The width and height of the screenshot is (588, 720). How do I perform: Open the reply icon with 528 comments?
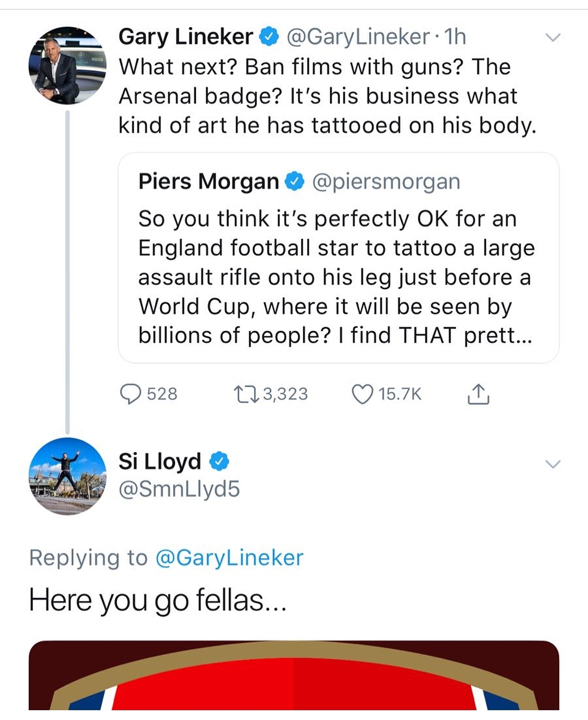[131, 394]
